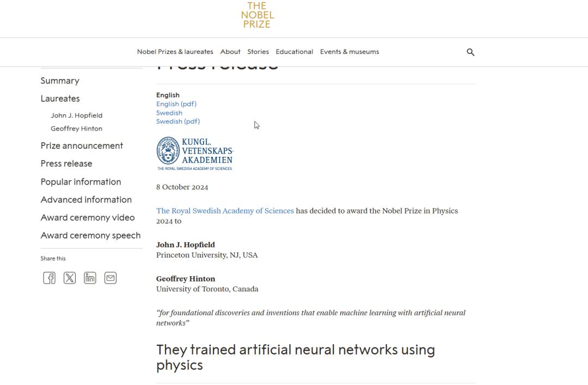Click bold 'Geoffrey Hinton' name in article
This screenshot has height=385, width=588.
click(186, 279)
